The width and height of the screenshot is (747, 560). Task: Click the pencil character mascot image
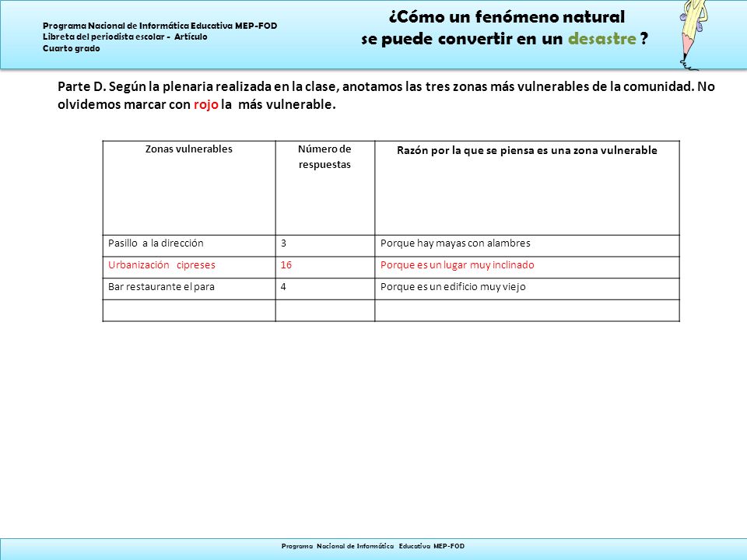(693, 35)
